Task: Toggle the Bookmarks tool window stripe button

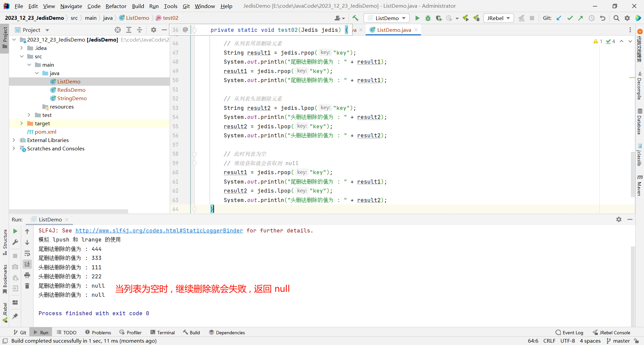Action: point(5,279)
